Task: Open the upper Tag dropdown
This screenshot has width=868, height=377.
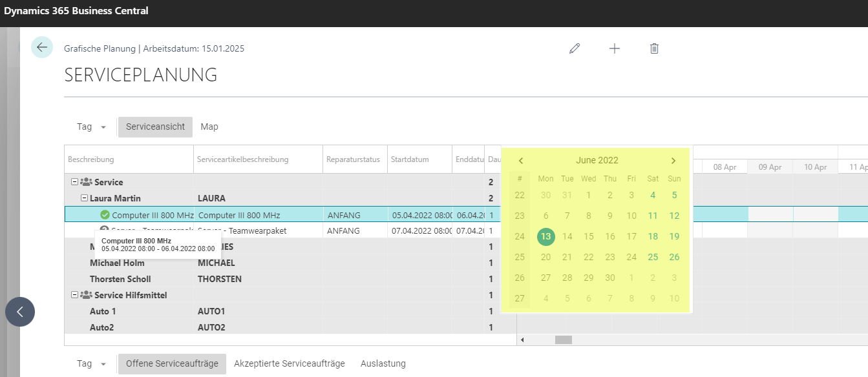Action: point(91,127)
